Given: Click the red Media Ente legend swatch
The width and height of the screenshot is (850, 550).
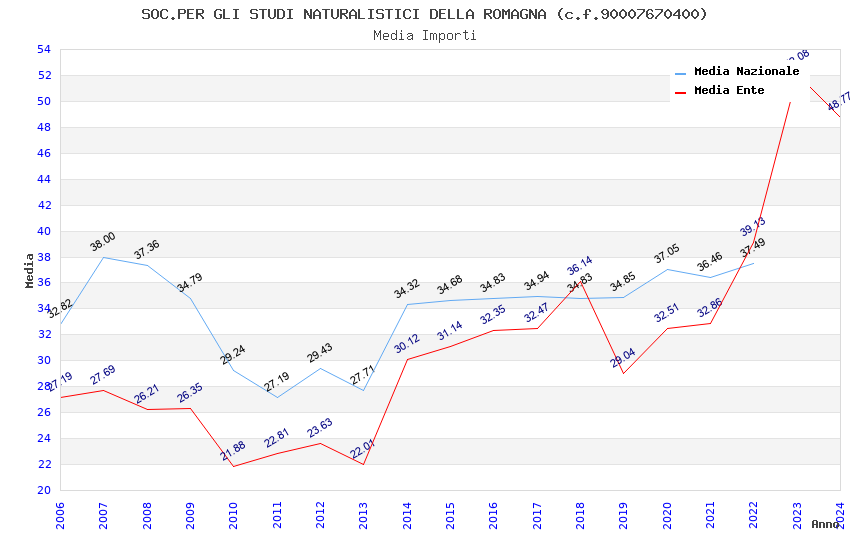Looking at the screenshot, I should click(x=680, y=92).
